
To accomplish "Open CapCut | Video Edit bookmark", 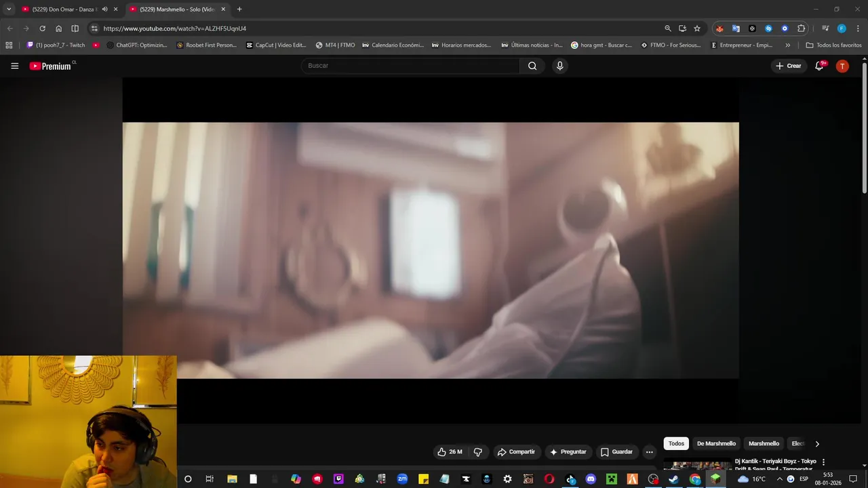I will point(277,45).
